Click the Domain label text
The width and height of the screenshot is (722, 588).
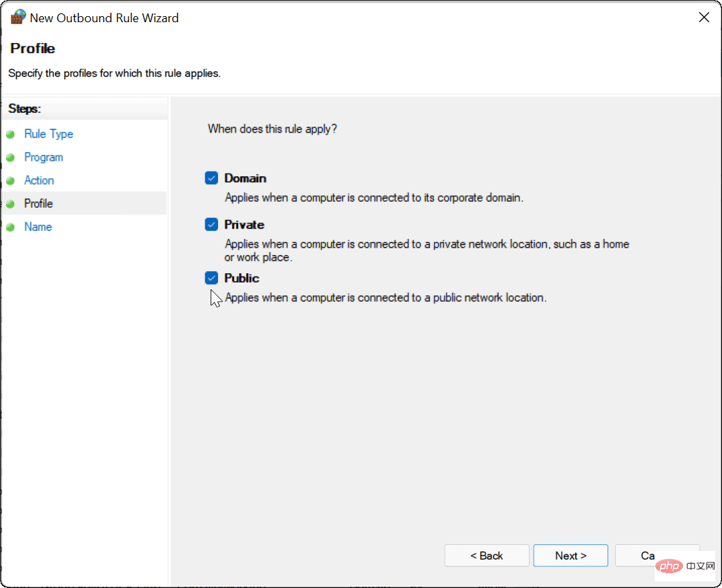click(245, 178)
